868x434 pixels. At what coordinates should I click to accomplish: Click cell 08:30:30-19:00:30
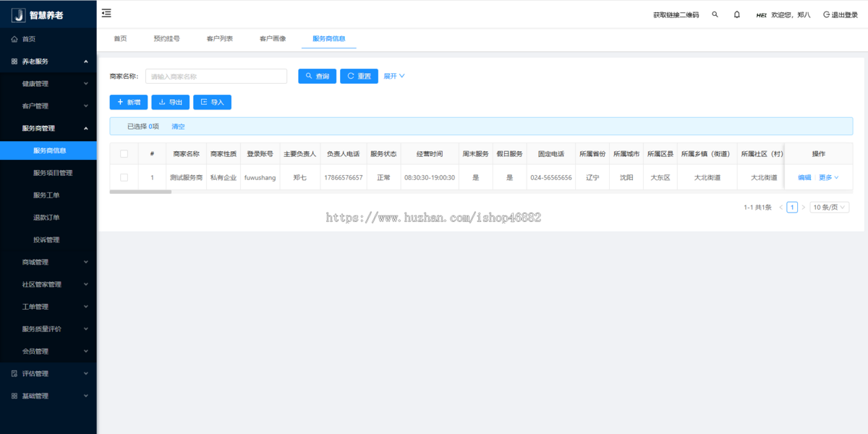430,177
